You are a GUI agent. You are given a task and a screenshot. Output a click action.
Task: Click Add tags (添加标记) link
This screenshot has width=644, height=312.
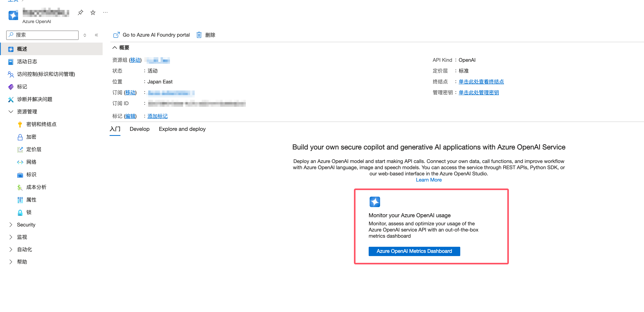[157, 116]
